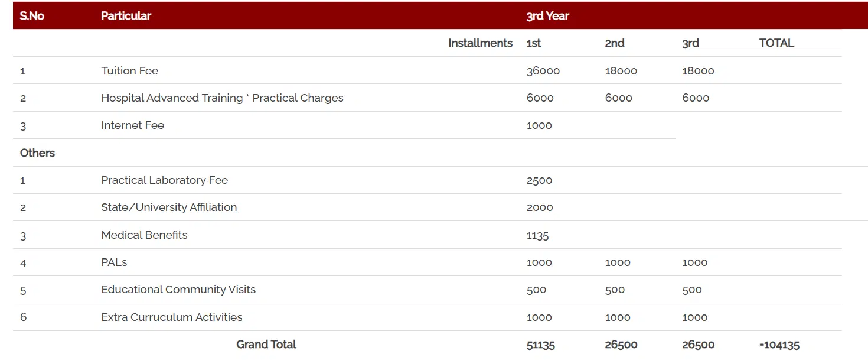868x360 pixels.
Task: Click the Educational Community Visits label
Action: pyautogui.click(x=178, y=290)
